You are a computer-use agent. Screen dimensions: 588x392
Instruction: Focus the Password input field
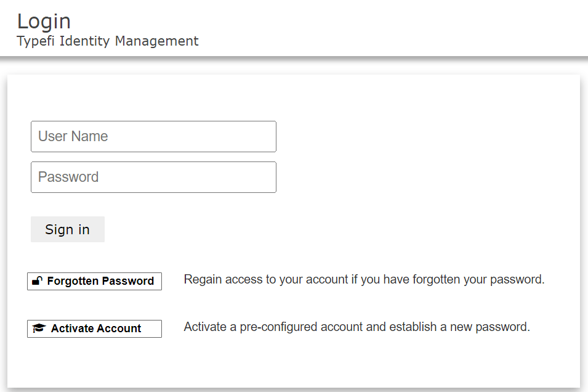(153, 178)
